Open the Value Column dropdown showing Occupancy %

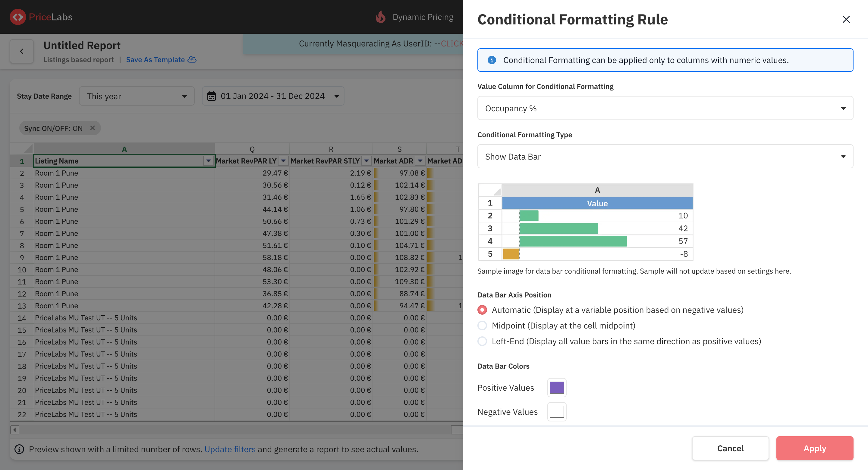coord(665,108)
